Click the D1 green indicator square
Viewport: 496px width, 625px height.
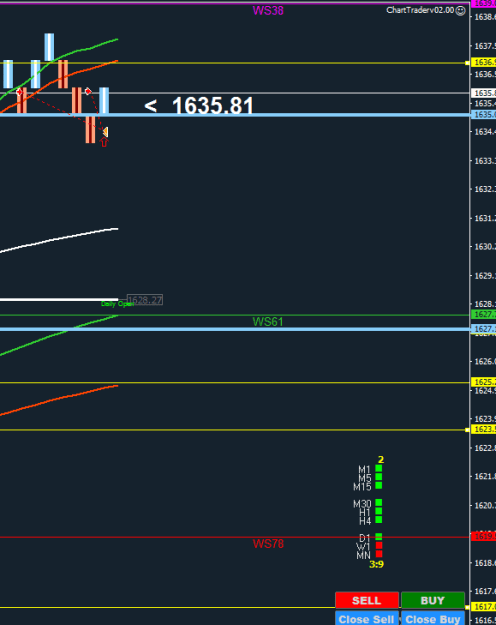pos(379,537)
